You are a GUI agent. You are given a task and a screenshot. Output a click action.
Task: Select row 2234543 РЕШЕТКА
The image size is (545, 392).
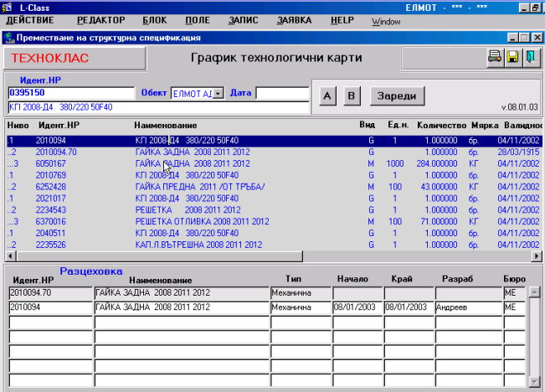274,210
